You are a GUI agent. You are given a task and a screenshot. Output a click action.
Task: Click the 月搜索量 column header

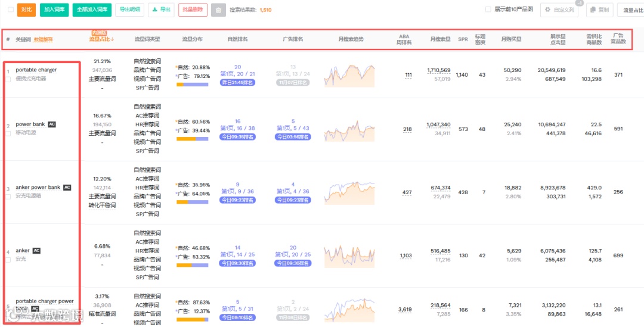(441, 39)
